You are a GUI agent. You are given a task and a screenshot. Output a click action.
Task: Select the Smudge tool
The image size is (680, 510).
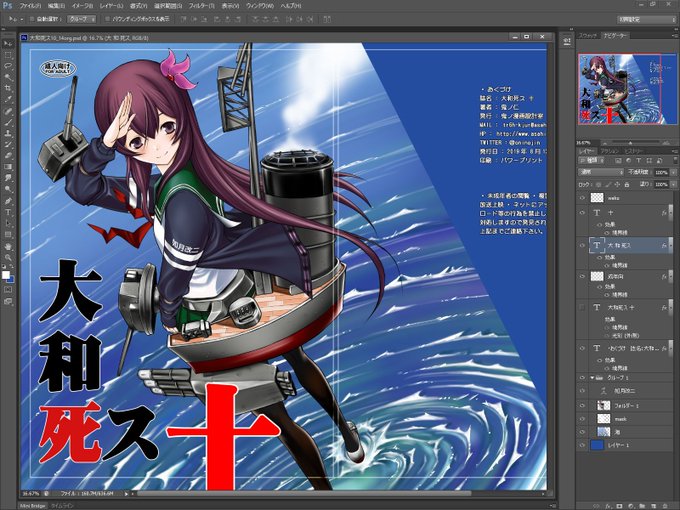(8, 178)
